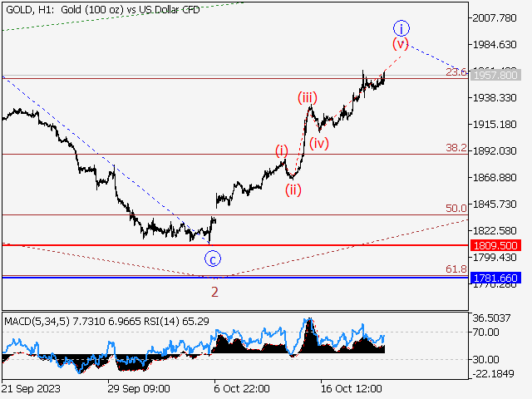Click the MACD(5,34,5) indicator label
The width and height of the screenshot is (532, 399).
point(37,322)
